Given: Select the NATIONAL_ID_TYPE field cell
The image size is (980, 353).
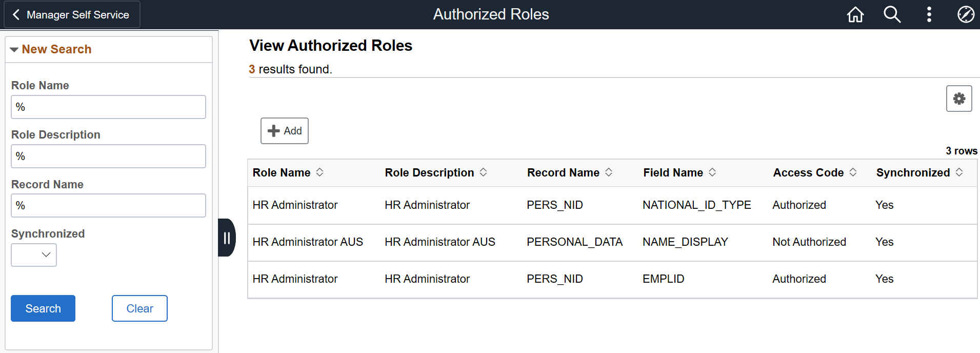Looking at the screenshot, I should coord(696,205).
